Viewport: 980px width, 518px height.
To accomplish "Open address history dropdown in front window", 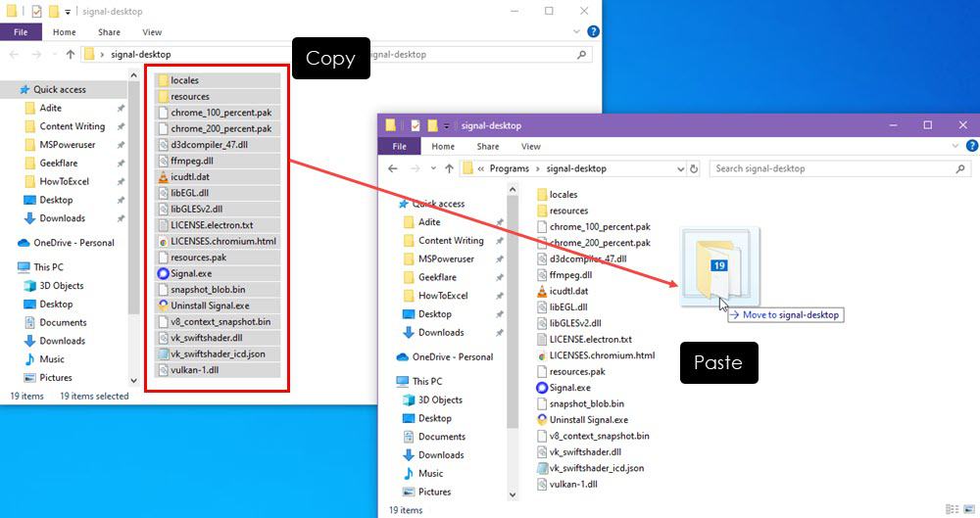I will (x=681, y=168).
